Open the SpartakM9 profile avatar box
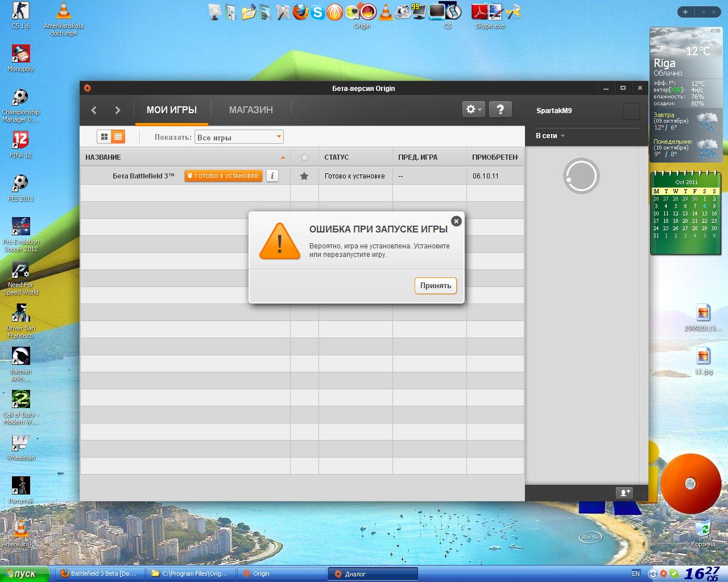Image resolution: width=728 pixels, height=582 pixels. [631, 111]
